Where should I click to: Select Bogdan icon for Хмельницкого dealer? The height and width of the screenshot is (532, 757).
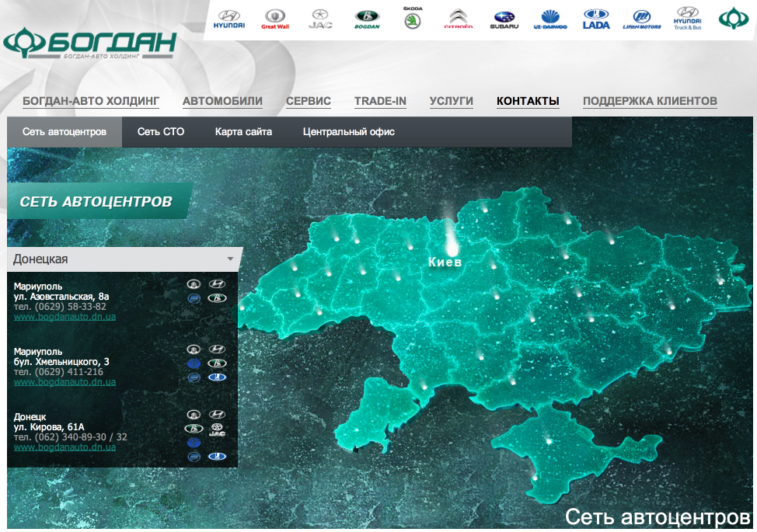(217, 363)
